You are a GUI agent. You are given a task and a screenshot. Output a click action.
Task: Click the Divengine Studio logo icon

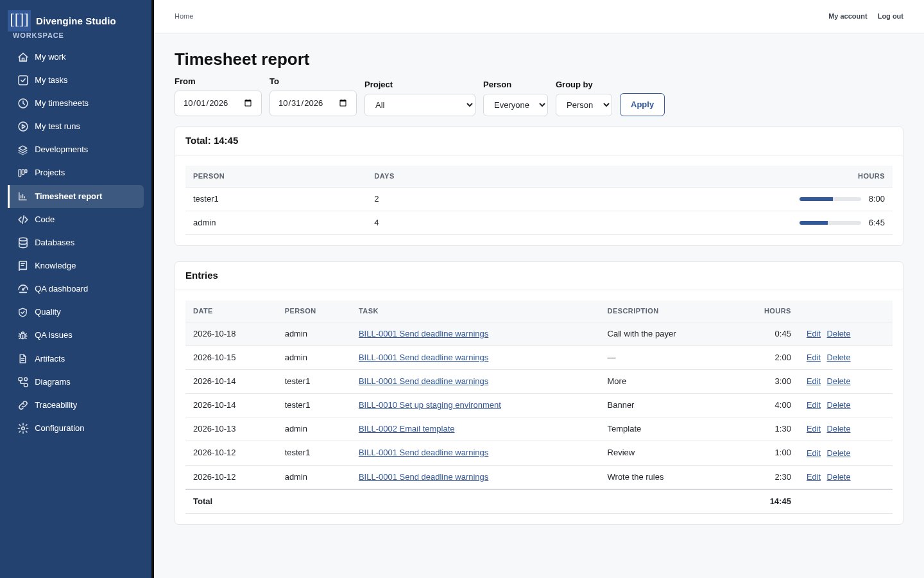click(19, 21)
